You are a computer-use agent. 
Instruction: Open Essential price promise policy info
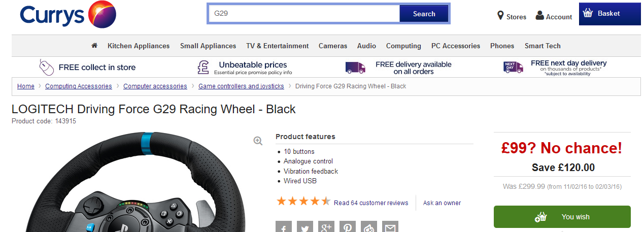coord(253,73)
